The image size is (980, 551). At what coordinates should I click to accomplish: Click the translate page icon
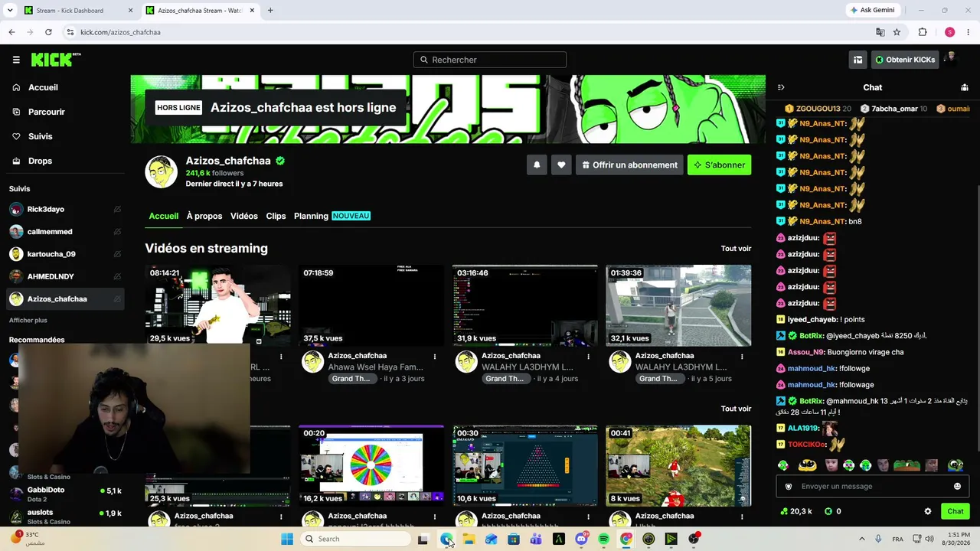[880, 32]
